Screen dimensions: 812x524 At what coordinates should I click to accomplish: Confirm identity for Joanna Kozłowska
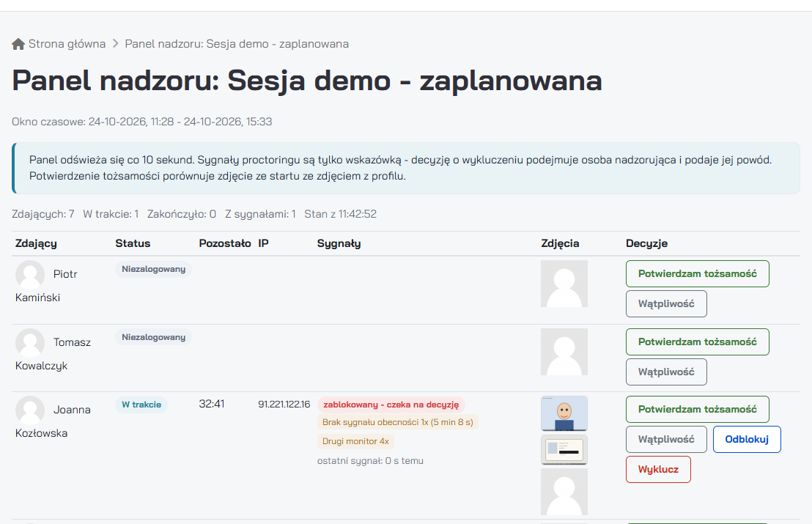697,409
